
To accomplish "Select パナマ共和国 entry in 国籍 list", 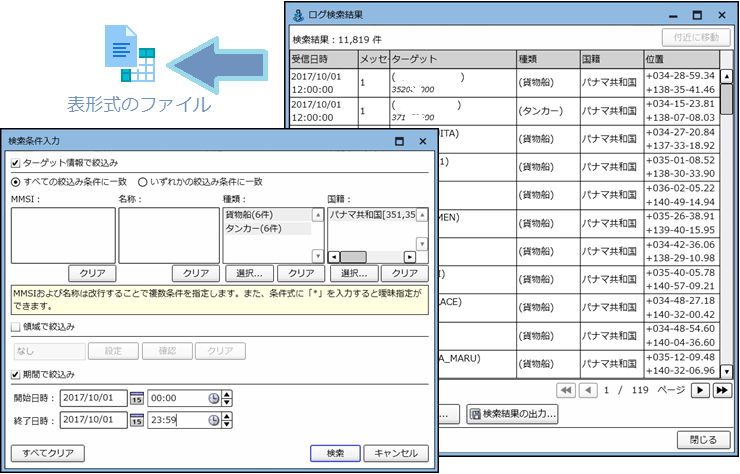I will click(x=372, y=215).
